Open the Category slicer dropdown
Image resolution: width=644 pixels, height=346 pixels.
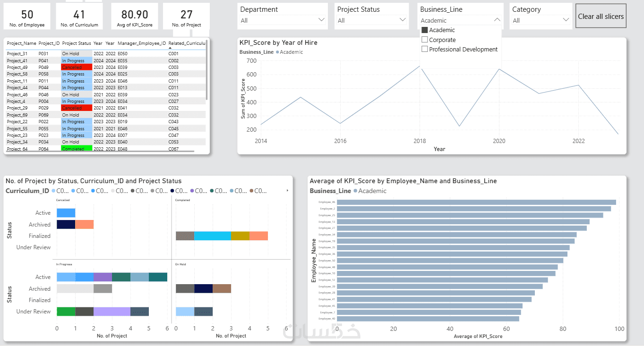(566, 20)
